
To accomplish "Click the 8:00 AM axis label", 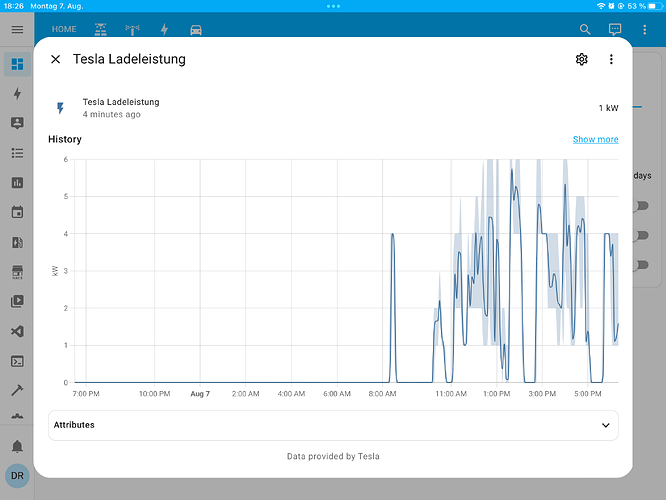I will pyautogui.click(x=382, y=394).
